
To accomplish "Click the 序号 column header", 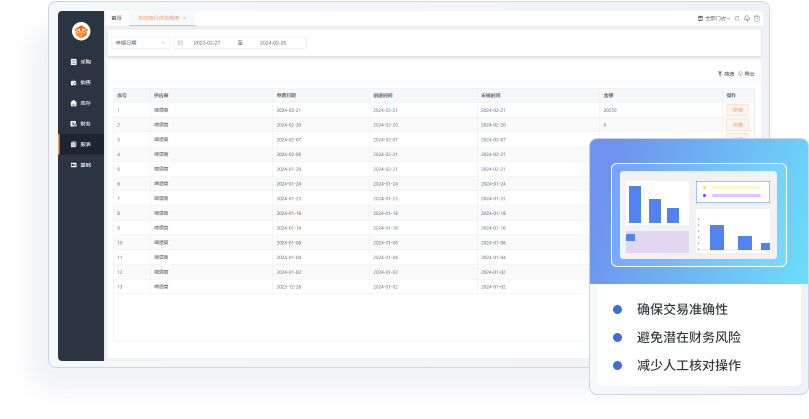I will (x=122, y=95).
